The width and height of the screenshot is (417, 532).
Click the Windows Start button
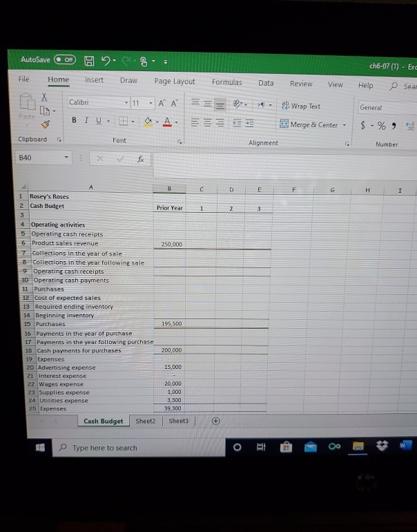(x=40, y=448)
